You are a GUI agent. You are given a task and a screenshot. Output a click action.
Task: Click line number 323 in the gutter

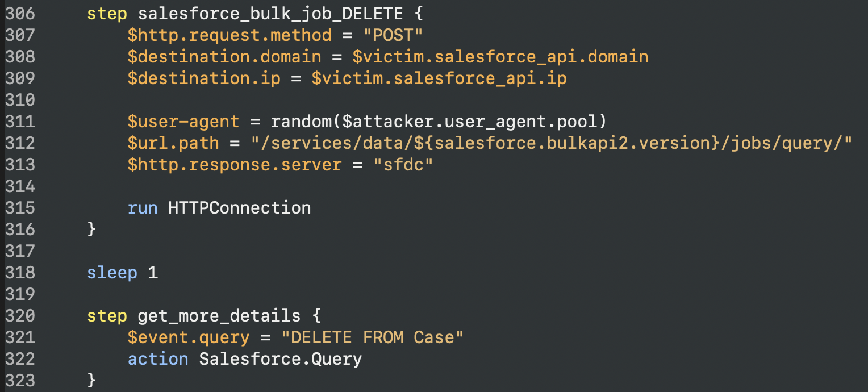click(x=20, y=381)
